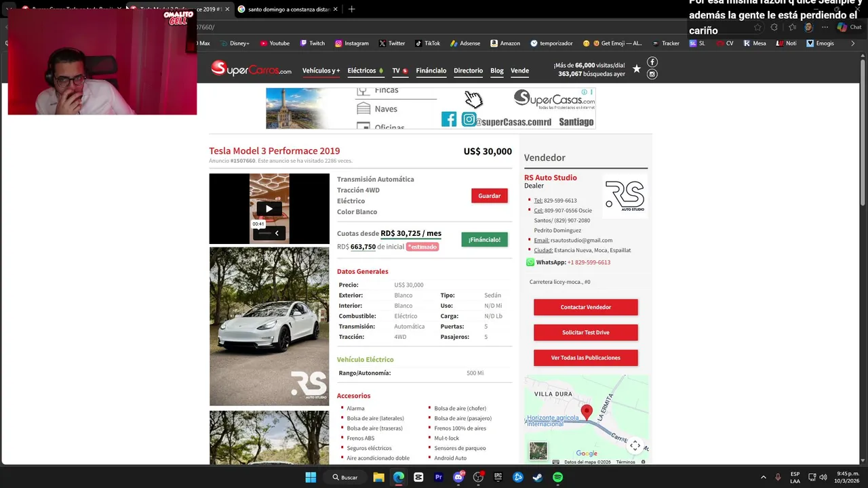Open WhatsApp number +1 829-599-6613
The width and height of the screenshot is (868, 488).
point(589,262)
